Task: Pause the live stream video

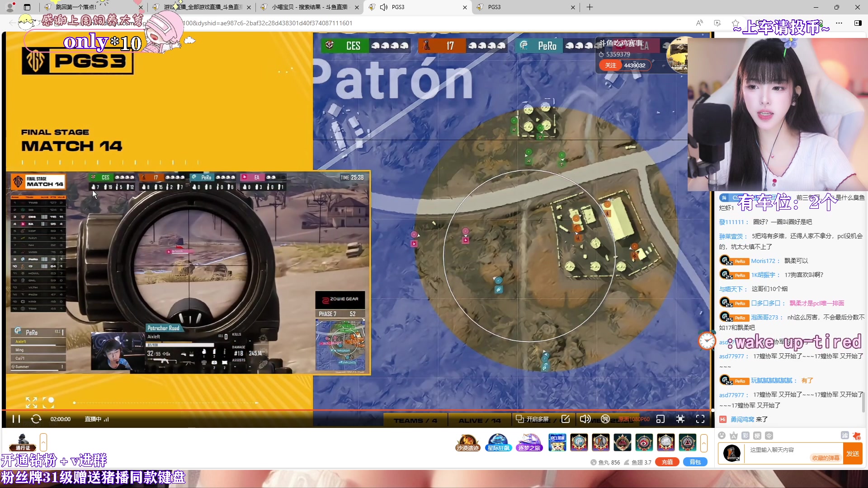Action: (x=16, y=419)
